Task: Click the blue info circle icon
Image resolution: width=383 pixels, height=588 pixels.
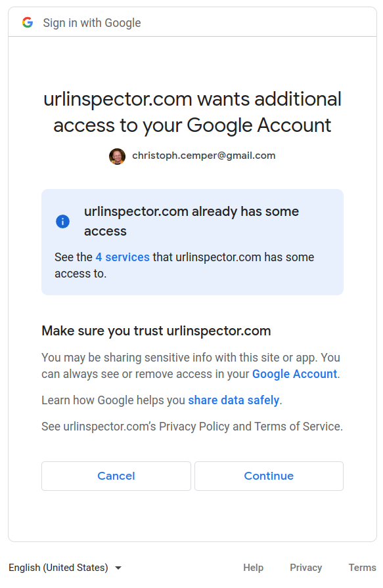Action: click(62, 221)
